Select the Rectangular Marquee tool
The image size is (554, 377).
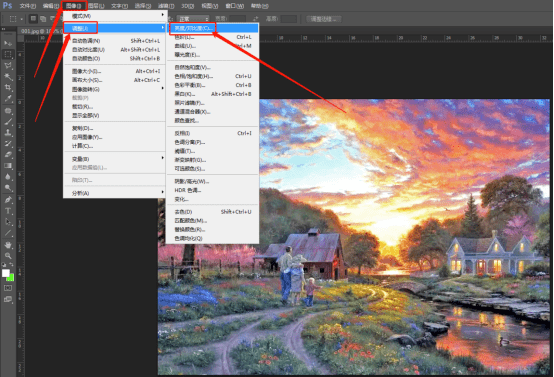click(x=8, y=54)
